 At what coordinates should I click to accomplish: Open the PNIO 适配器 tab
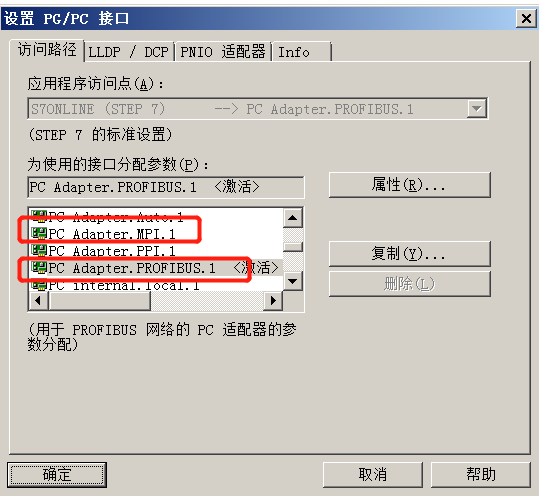pyautogui.click(x=223, y=52)
